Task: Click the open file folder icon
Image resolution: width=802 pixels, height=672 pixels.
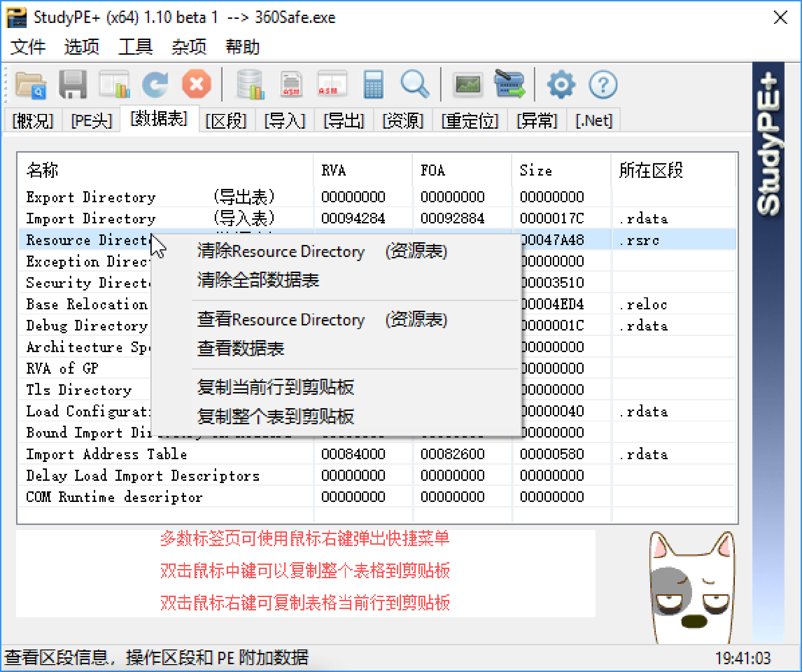Action: 30,85
